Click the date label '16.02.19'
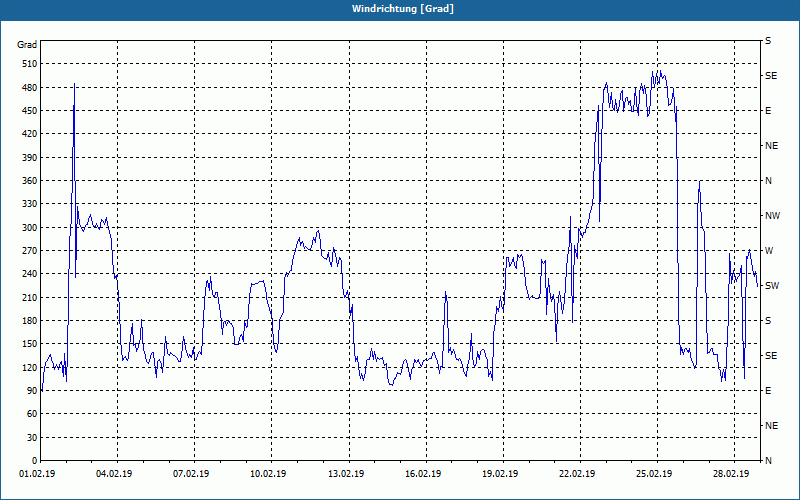800x500 pixels. pyautogui.click(x=423, y=474)
